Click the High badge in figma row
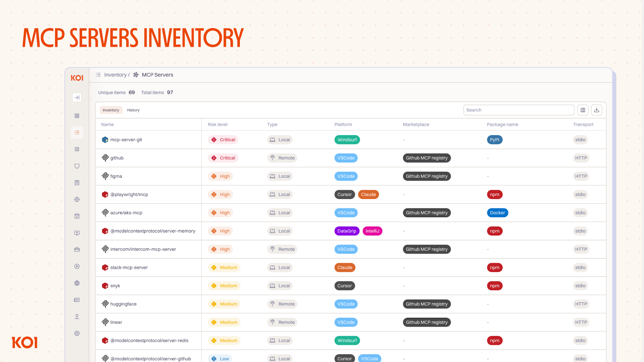 (x=220, y=176)
